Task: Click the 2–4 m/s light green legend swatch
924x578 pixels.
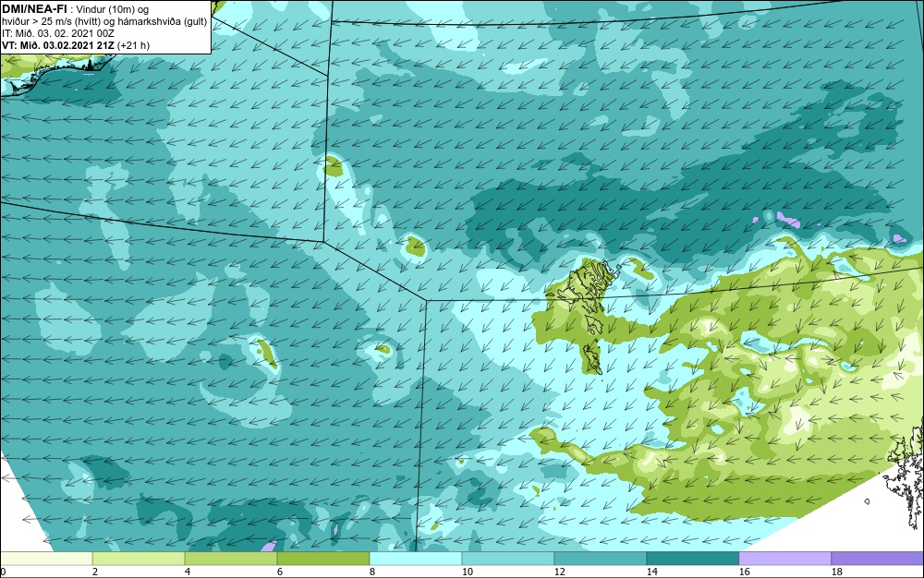Action: point(139,558)
